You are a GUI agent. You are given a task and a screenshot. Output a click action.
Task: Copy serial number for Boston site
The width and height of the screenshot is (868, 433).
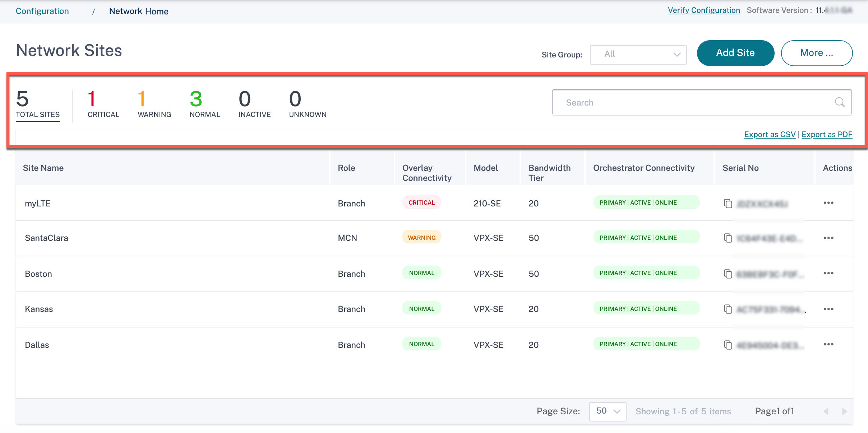(728, 274)
